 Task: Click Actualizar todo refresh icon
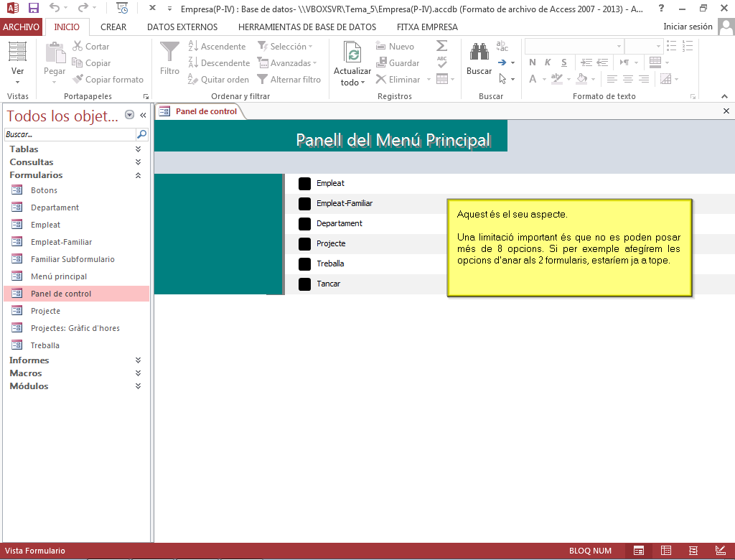[x=352, y=52]
